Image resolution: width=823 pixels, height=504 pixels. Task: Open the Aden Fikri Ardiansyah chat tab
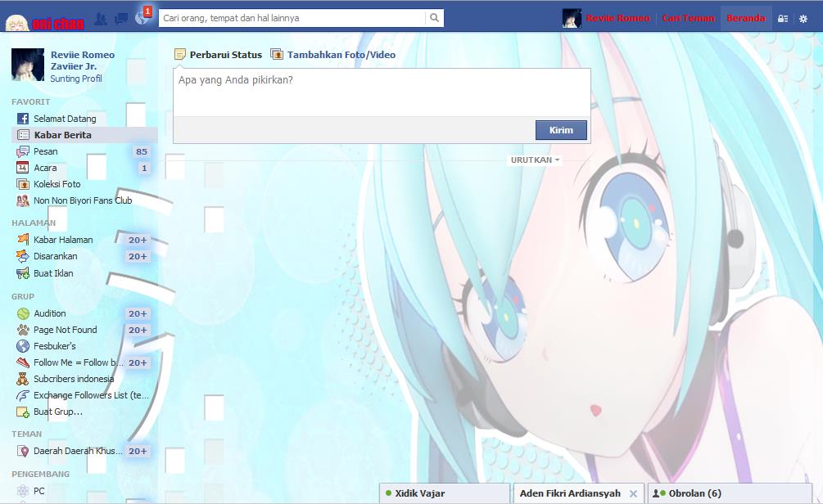[570, 493]
